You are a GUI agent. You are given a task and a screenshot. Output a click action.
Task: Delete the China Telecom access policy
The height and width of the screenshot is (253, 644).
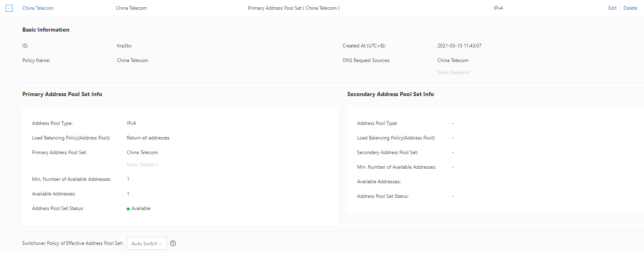click(x=630, y=8)
